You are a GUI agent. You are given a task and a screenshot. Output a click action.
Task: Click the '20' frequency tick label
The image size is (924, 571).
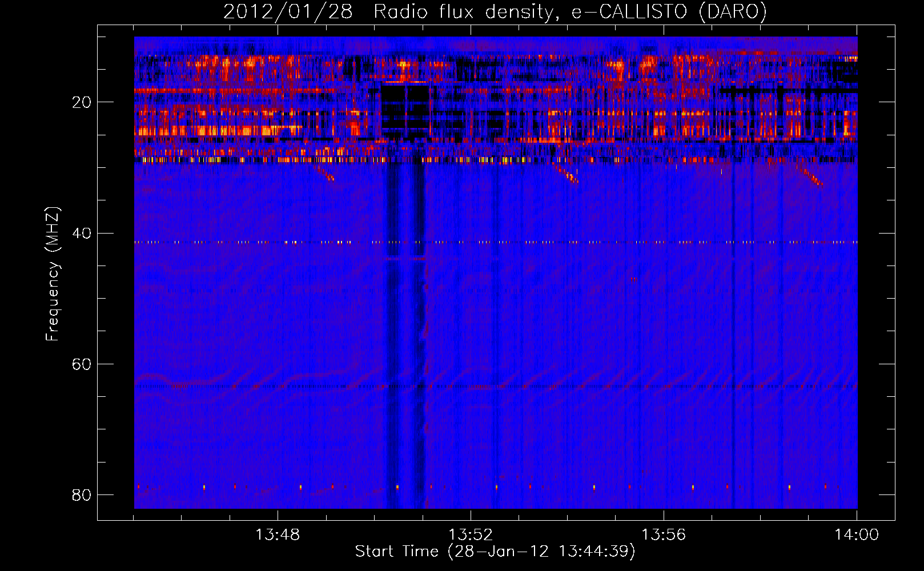pyautogui.click(x=82, y=102)
